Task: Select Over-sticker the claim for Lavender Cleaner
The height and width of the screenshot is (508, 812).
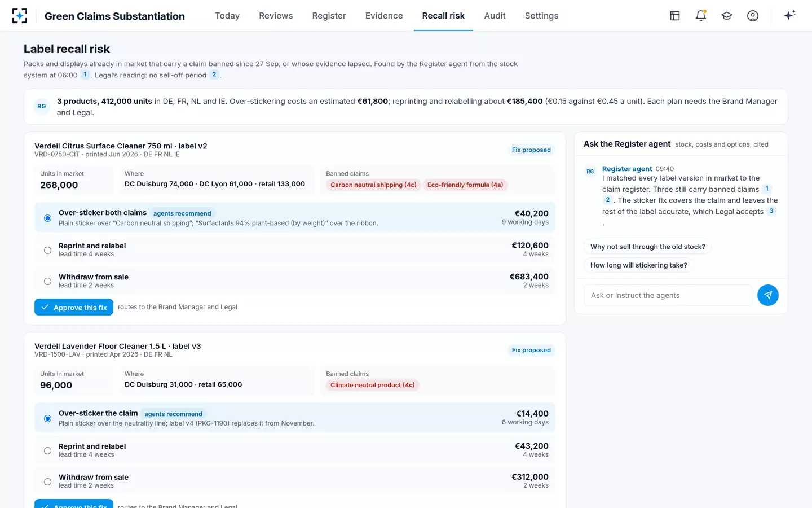Action: pos(295,418)
